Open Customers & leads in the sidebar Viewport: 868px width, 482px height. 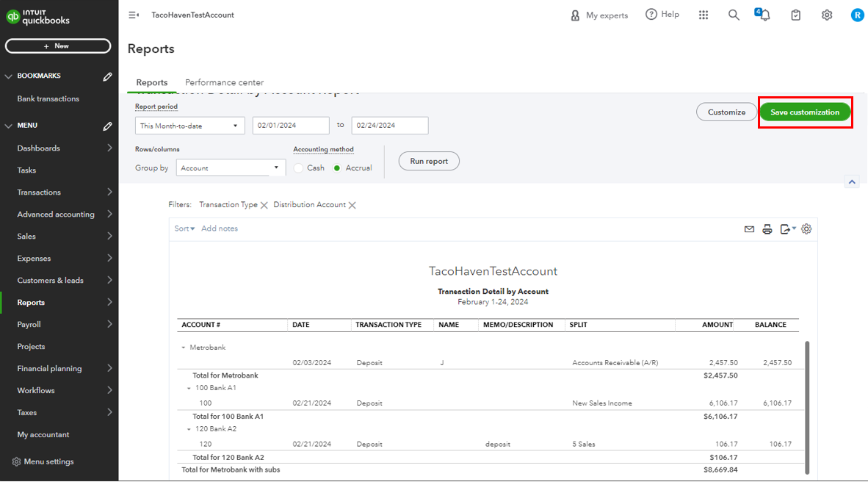[x=59, y=281]
